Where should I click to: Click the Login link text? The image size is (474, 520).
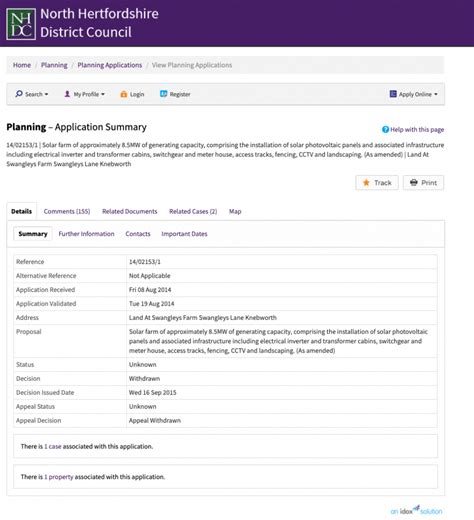(137, 94)
